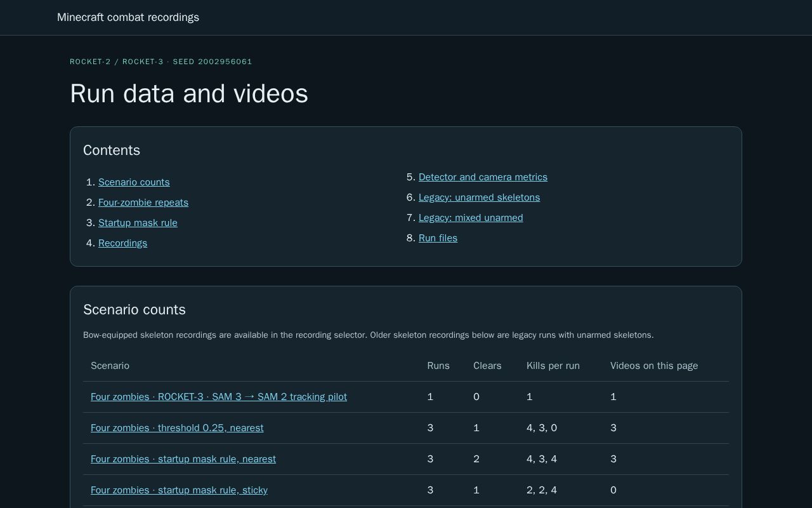Screen dimensions: 812x508
Task: Click the Runs column header
Action: tap(438, 366)
